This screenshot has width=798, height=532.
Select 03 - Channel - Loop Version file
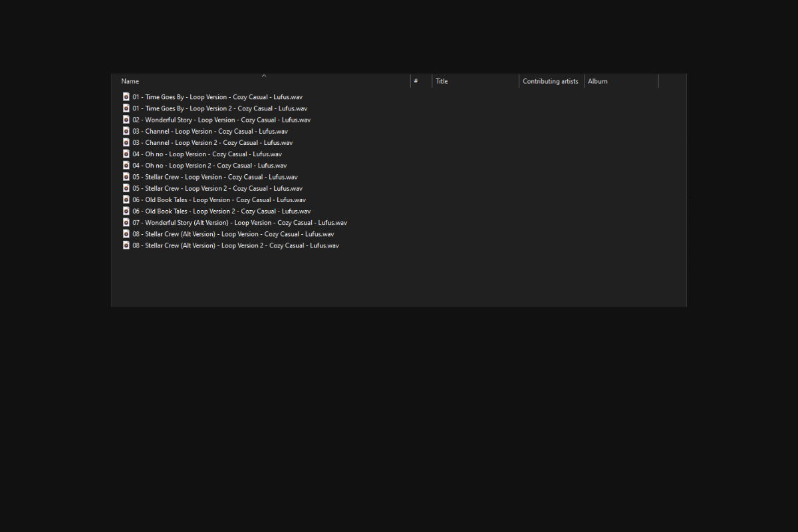pos(209,131)
